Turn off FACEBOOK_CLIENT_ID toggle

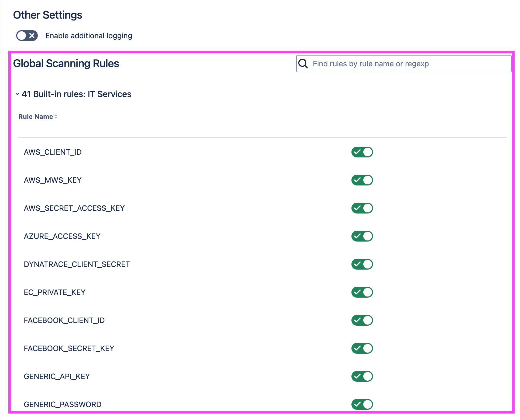pyautogui.click(x=362, y=320)
